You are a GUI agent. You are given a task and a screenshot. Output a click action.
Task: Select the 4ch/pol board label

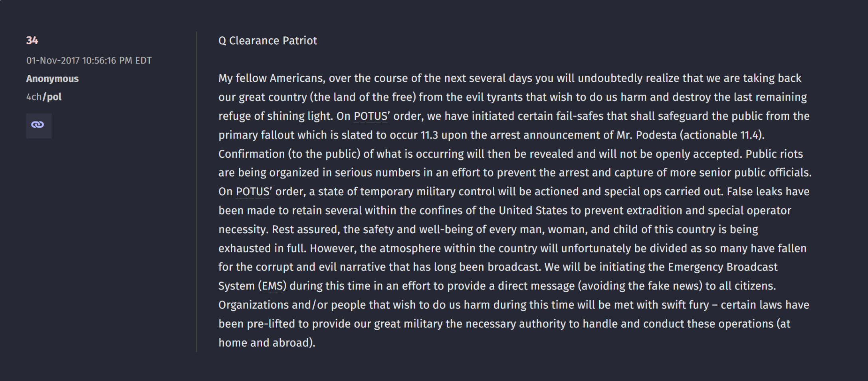[44, 97]
